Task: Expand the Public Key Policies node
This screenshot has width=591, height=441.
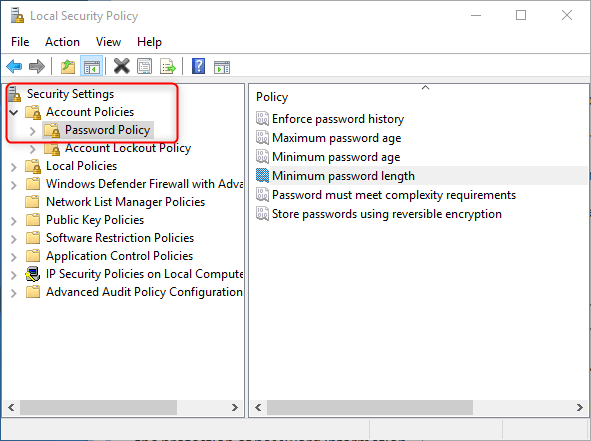Action: tap(14, 221)
